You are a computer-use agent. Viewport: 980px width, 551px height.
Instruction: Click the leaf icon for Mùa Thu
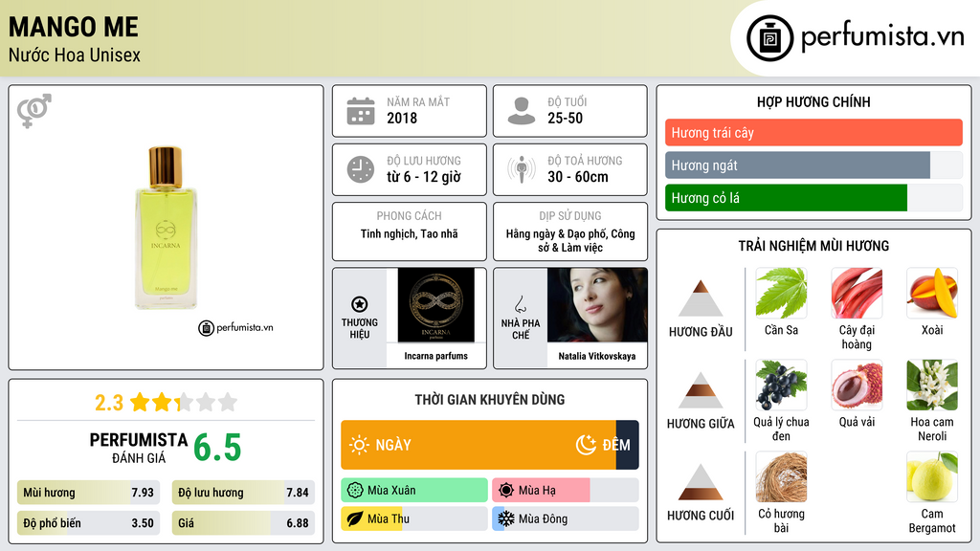click(x=355, y=518)
